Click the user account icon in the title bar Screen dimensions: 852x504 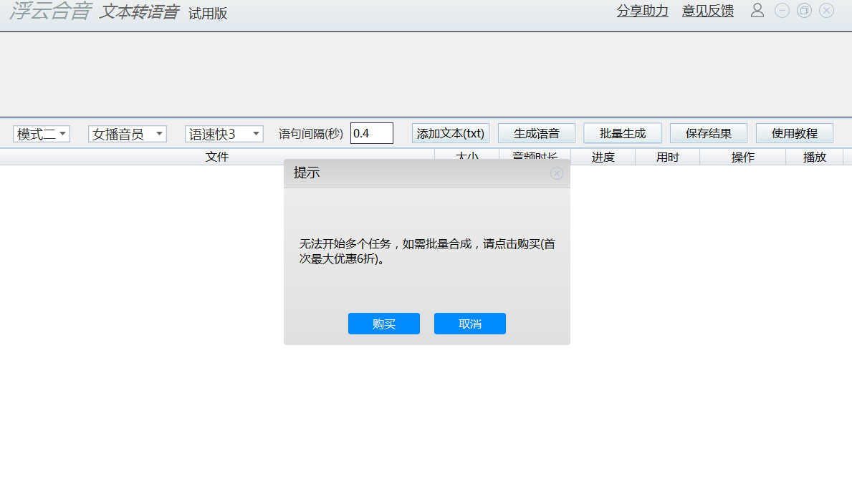click(x=757, y=11)
